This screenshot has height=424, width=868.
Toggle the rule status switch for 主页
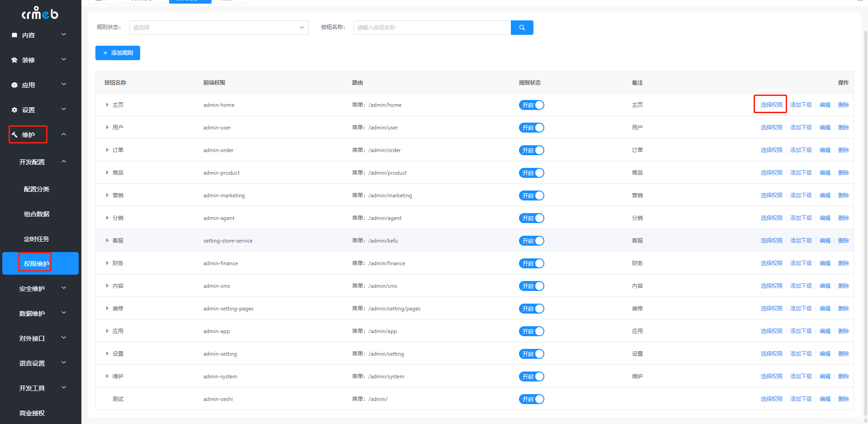click(x=531, y=105)
